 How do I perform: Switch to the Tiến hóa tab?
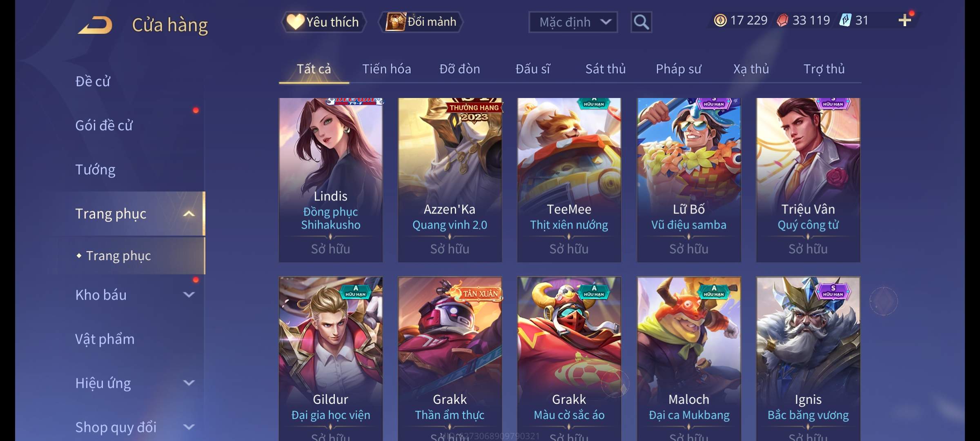point(386,69)
